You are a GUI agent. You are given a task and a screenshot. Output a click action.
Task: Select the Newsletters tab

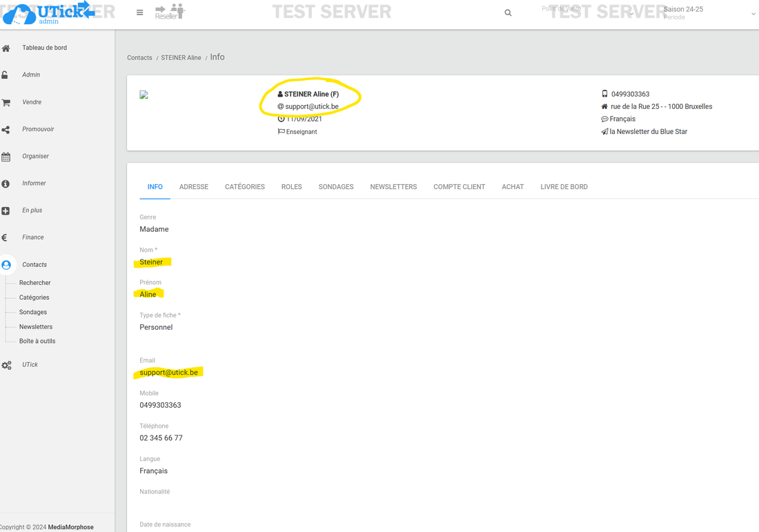tap(393, 187)
